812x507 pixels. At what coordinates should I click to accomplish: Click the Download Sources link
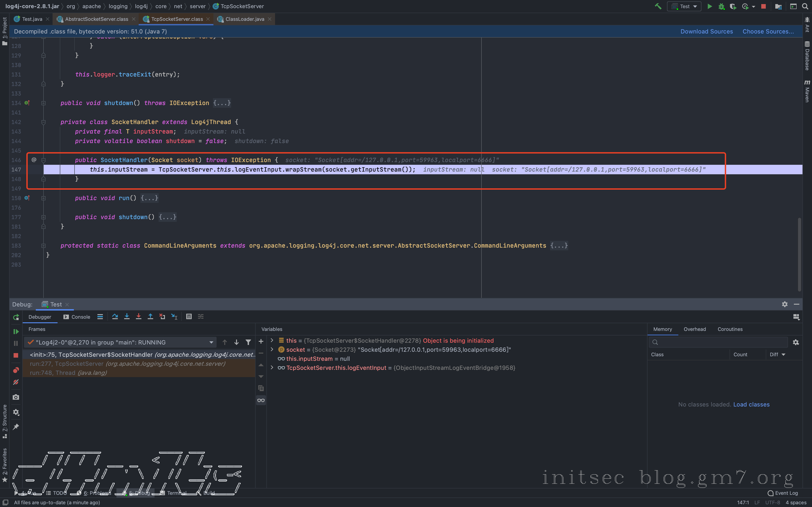click(x=706, y=31)
